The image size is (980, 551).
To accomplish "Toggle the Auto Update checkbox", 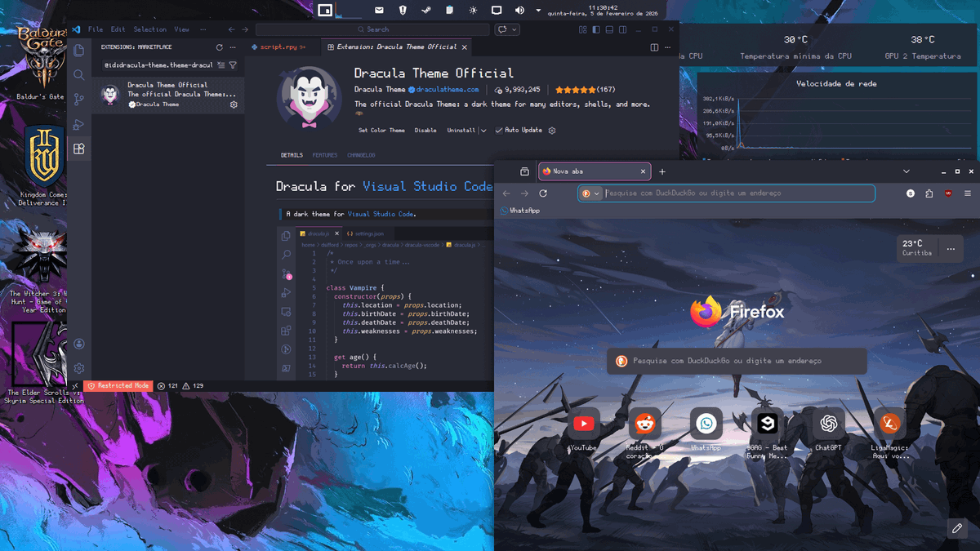I will tap(499, 131).
